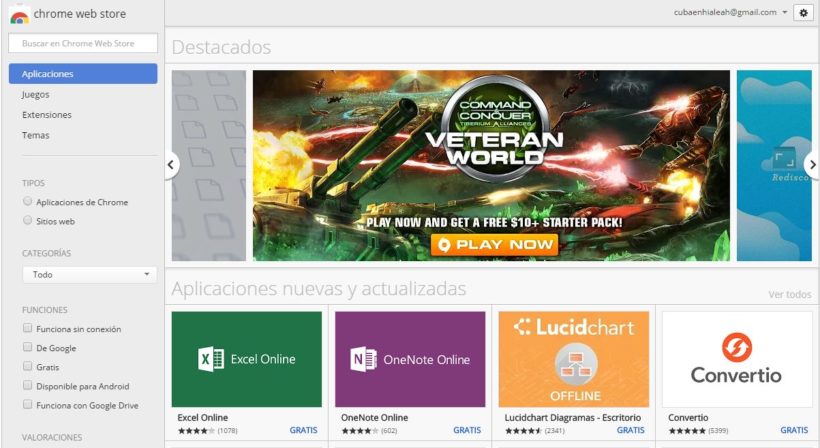
Task: Open the Convertio app tile
Action: coord(737,359)
